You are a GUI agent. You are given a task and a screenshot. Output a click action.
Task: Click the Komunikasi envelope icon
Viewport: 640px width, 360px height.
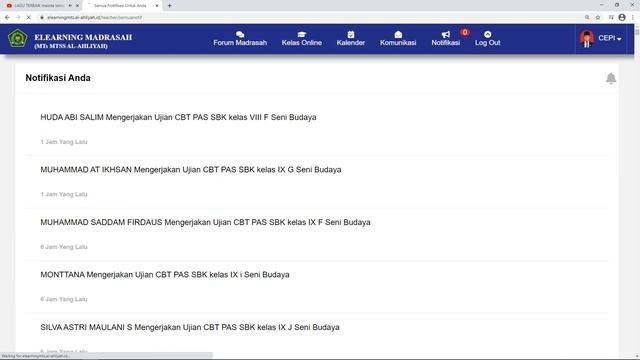398,34
